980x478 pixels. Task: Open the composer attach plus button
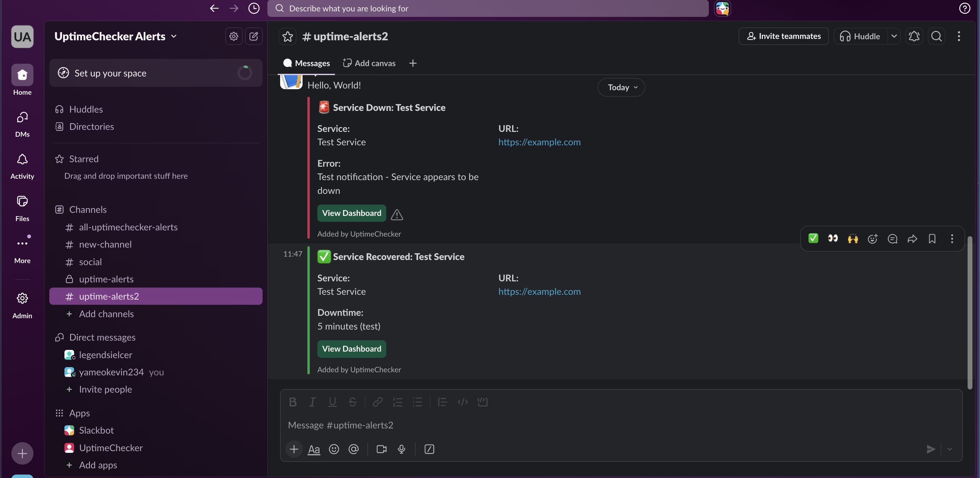pos(294,449)
